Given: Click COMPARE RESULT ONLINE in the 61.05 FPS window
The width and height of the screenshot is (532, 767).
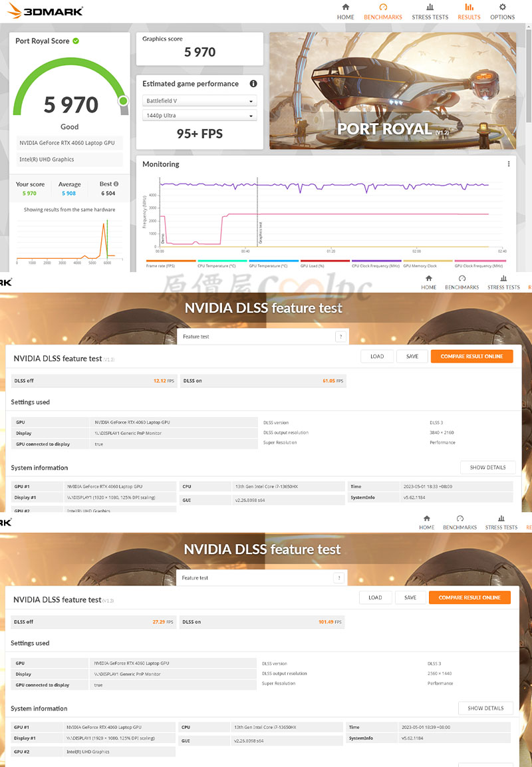Looking at the screenshot, I should 472,356.
